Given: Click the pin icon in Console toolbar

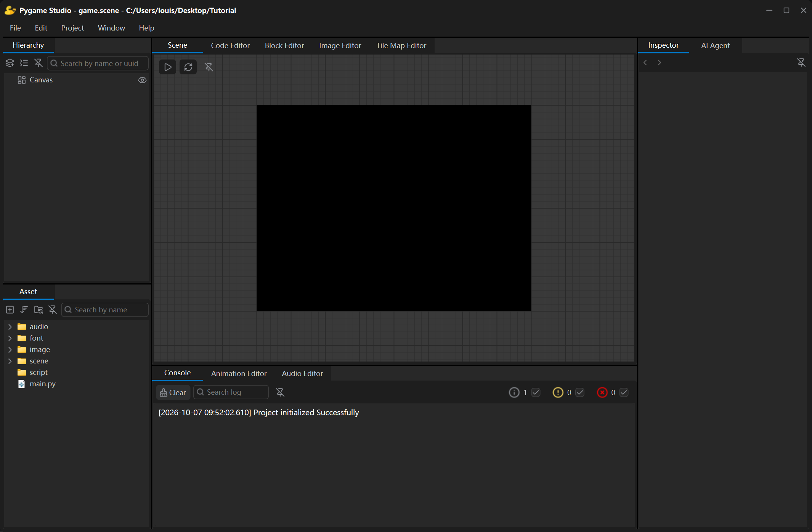Looking at the screenshot, I should [280, 392].
